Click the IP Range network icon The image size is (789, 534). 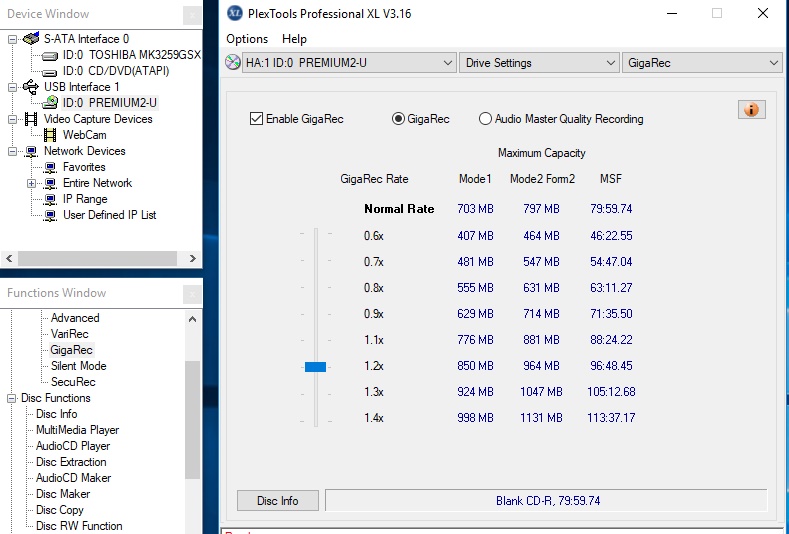pos(50,199)
